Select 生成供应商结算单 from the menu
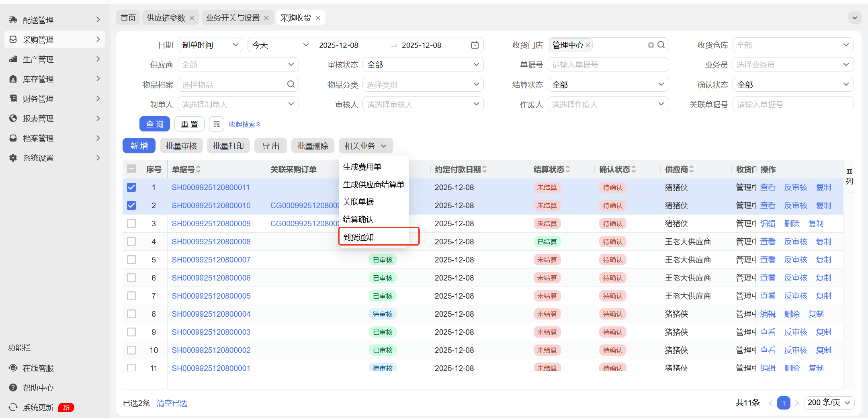The width and height of the screenshot is (868, 418). click(373, 184)
